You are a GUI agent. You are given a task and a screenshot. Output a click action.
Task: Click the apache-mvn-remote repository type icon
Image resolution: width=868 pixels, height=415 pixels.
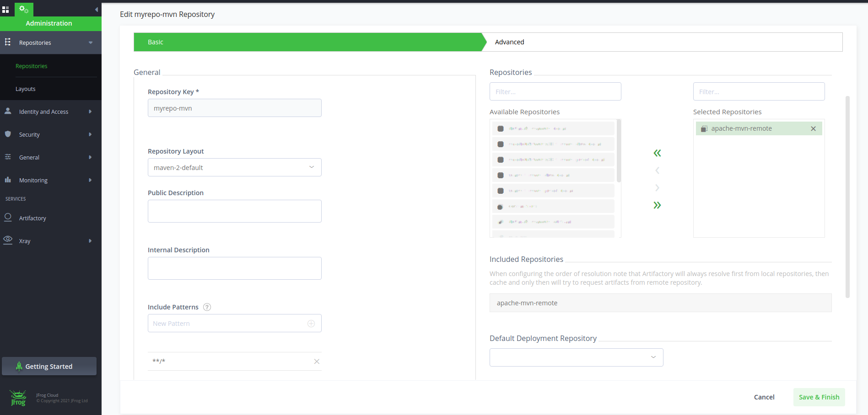tap(704, 129)
